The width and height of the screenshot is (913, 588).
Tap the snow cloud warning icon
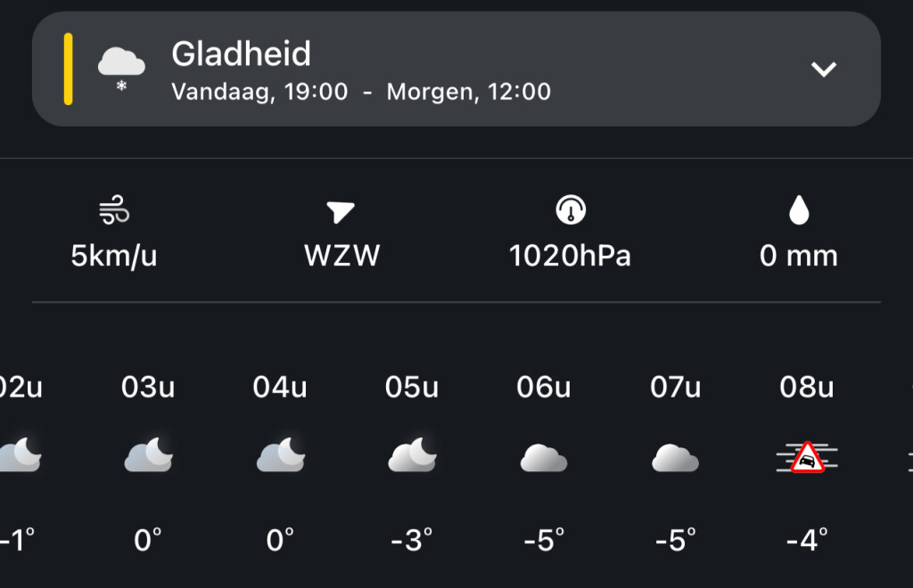tap(121, 68)
